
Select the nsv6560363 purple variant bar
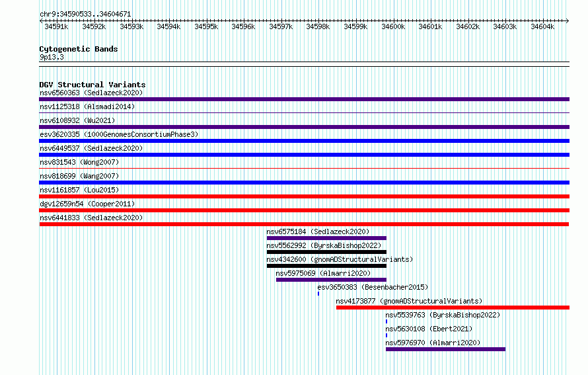click(x=304, y=99)
